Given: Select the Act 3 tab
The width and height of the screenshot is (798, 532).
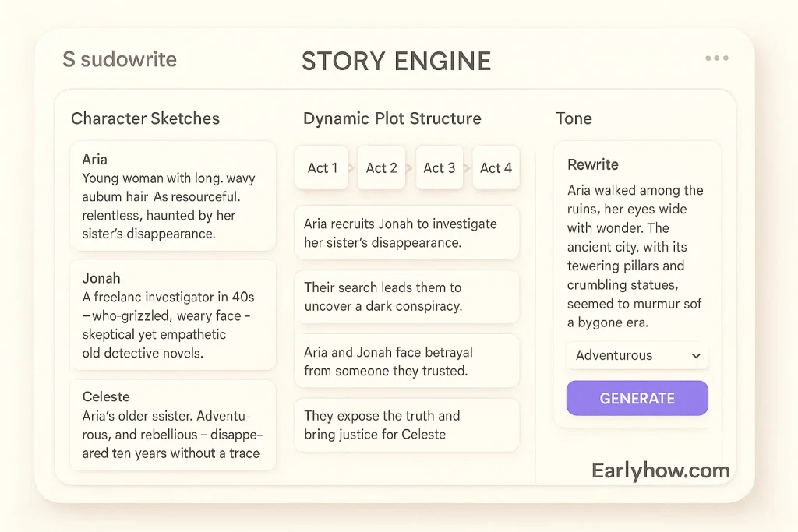Looking at the screenshot, I should 439,167.
